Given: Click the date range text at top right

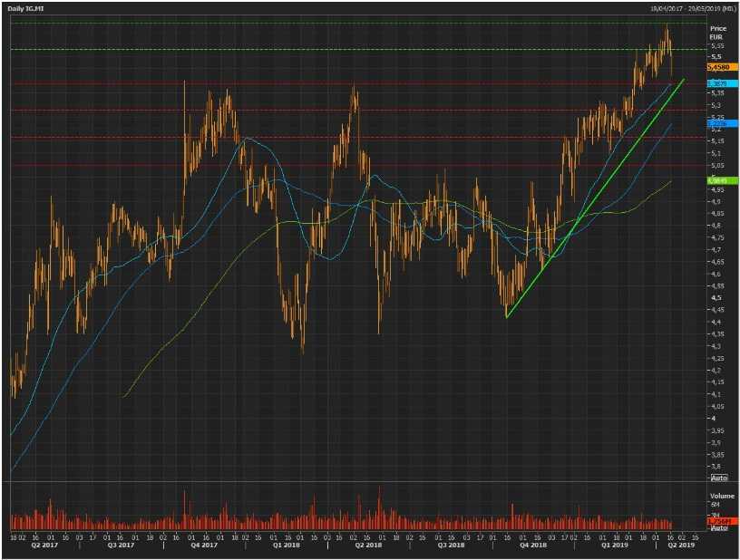Looking at the screenshot, I should pos(691,8).
